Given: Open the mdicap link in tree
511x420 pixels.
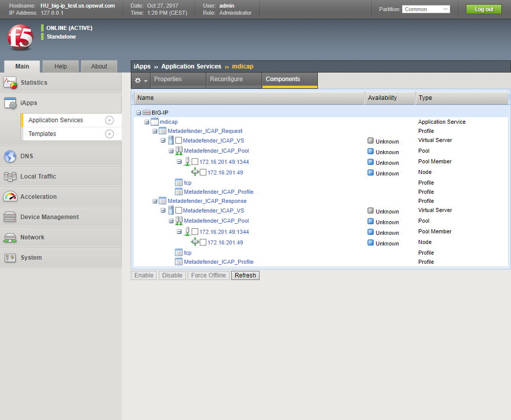Looking at the screenshot, I should pyautogui.click(x=168, y=122).
